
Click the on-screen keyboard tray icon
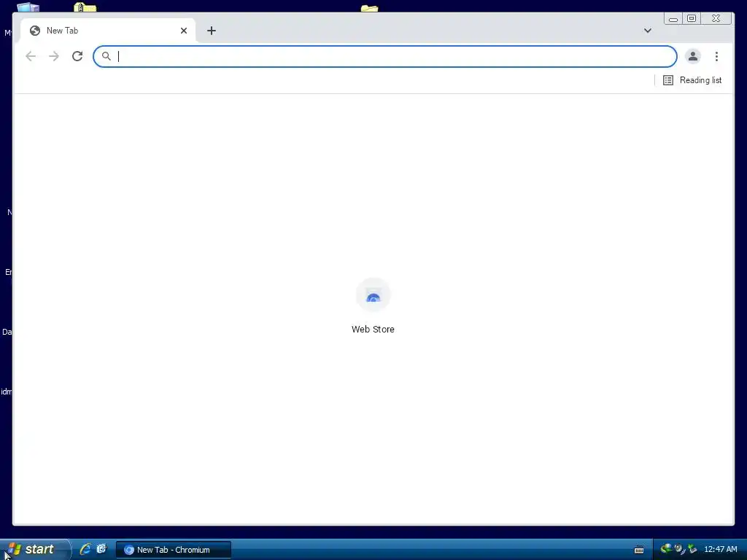tap(639, 550)
